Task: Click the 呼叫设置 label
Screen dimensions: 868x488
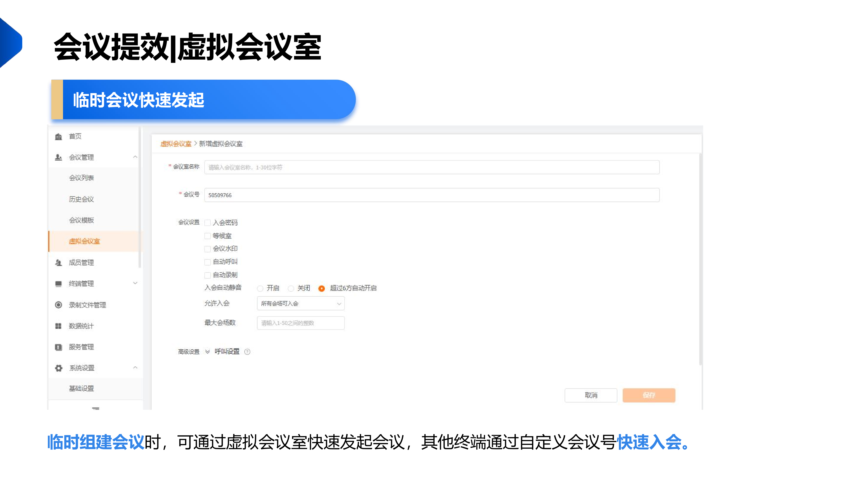Action: click(x=227, y=352)
